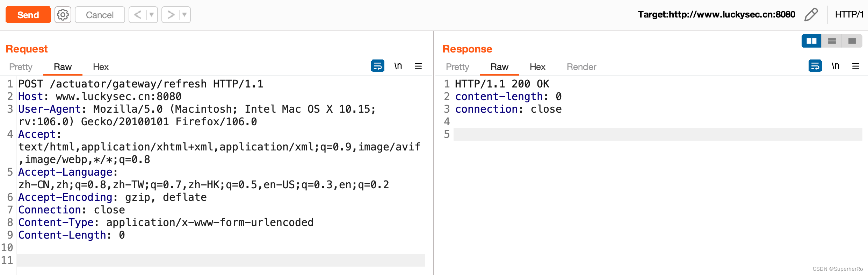Go to next request with forward arrow
The image size is (868, 275).
(x=171, y=15)
